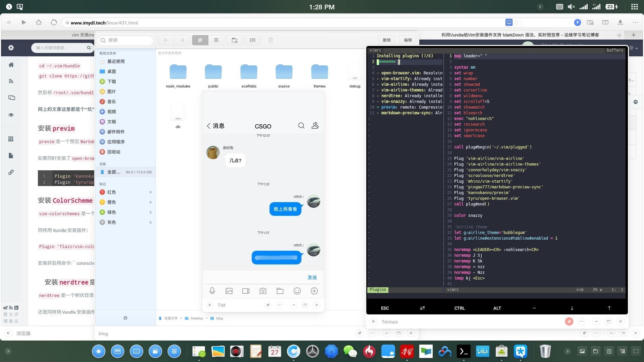Tap the microphone icon in chat toolbar
644x362 pixels.
(x=212, y=291)
